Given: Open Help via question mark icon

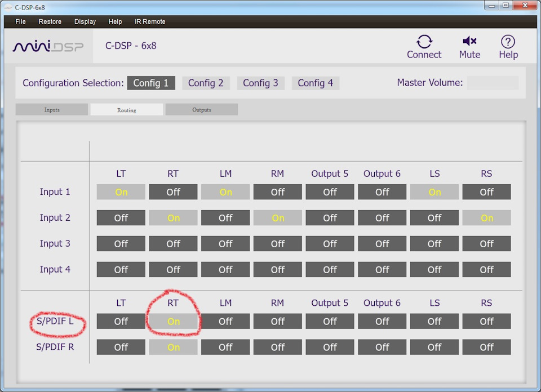Looking at the screenshot, I should click(x=508, y=42).
